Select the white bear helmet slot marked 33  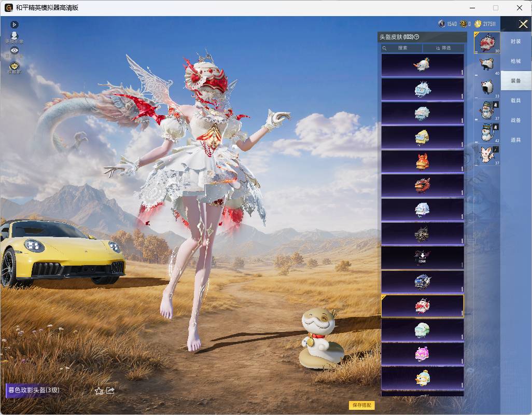point(487,87)
